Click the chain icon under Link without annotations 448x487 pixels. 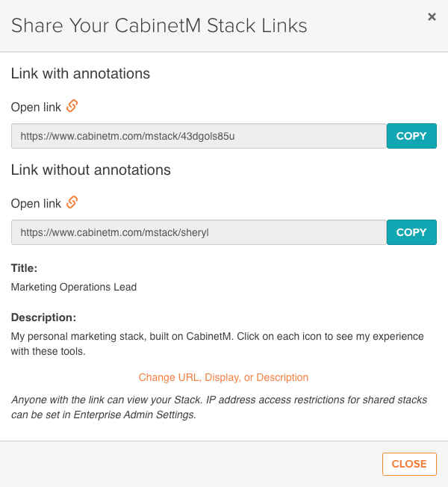point(72,202)
